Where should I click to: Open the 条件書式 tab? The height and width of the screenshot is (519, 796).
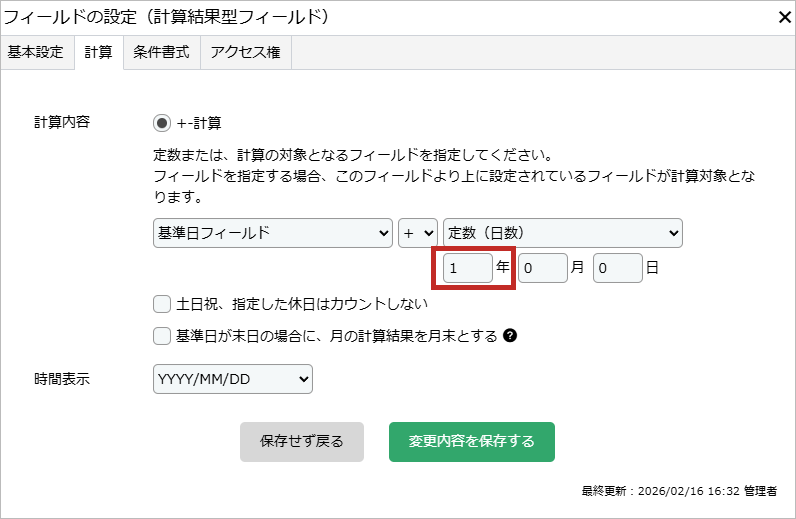click(161, 53)
